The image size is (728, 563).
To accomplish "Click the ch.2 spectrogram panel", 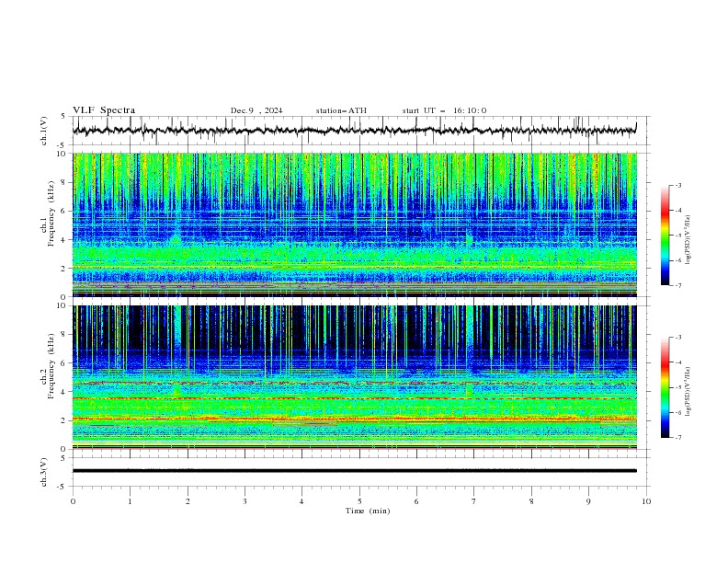I will [354, 377].
